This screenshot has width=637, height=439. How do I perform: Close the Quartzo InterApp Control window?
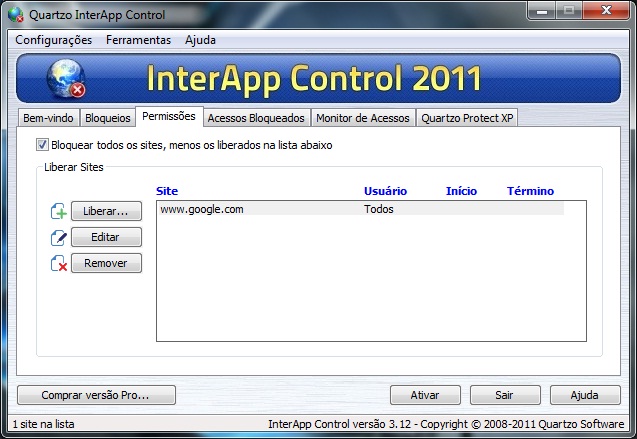point(606,11)
